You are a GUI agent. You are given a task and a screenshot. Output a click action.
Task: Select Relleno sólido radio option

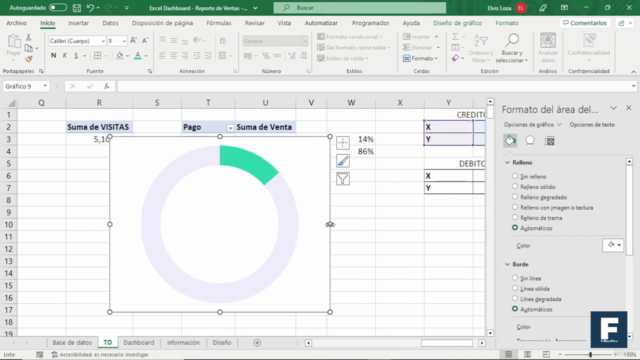tap(515, 187)
